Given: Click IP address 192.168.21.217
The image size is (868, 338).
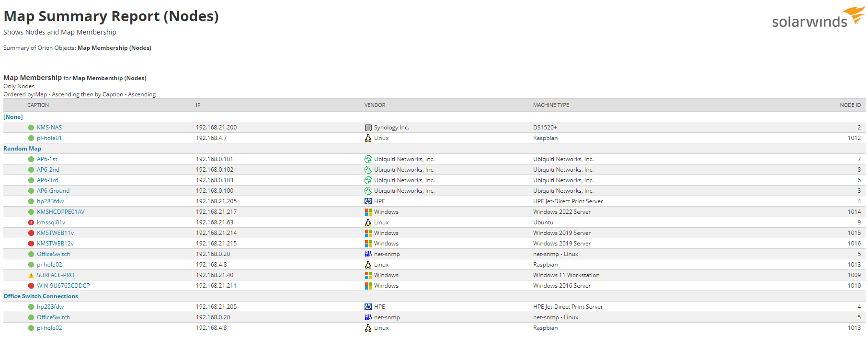Looking at the screenshot, I should 216,212.
